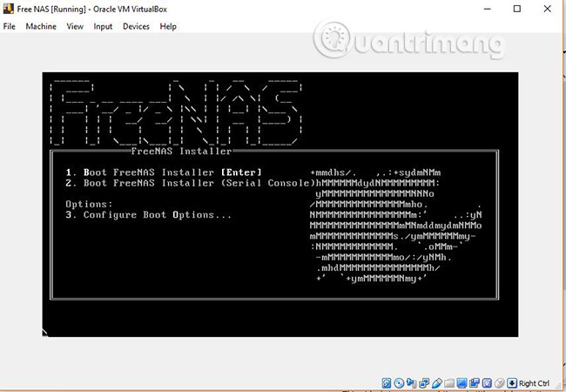Click the hard disk activity status icon
The height and width of the screenshot is (392, 566).
point(387,383)
